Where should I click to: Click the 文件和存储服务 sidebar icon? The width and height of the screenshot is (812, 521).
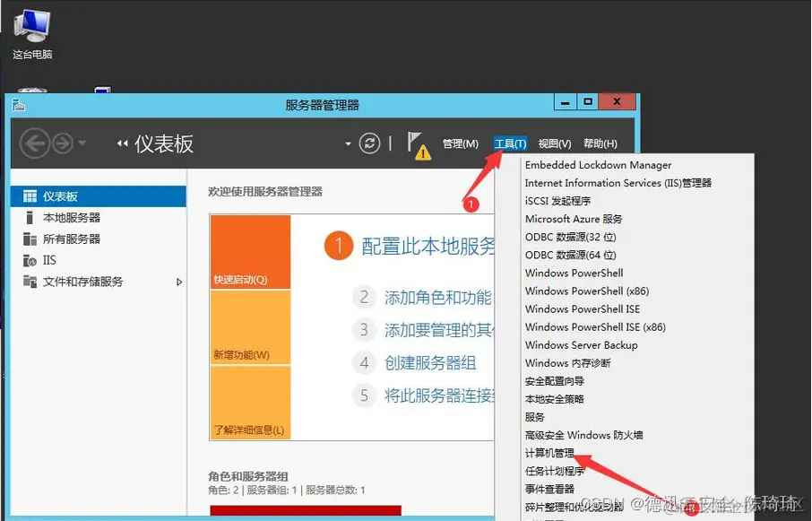coord(30,282)
